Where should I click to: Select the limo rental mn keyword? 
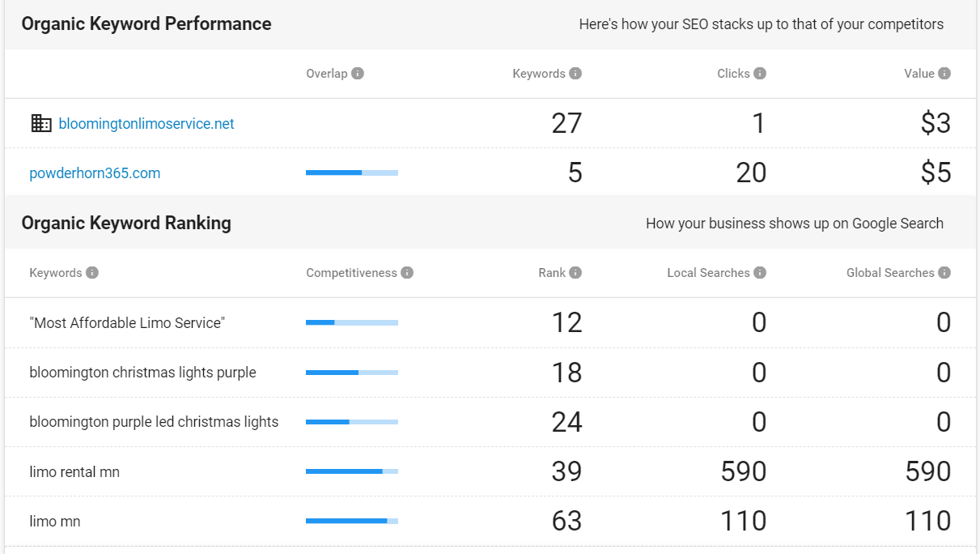tap(74, 472)
